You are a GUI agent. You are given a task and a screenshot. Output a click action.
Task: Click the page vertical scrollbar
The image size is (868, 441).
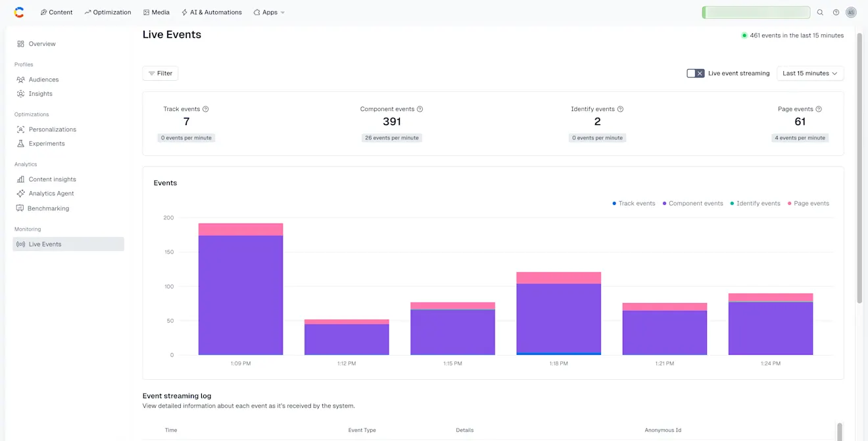coord(859,168)
